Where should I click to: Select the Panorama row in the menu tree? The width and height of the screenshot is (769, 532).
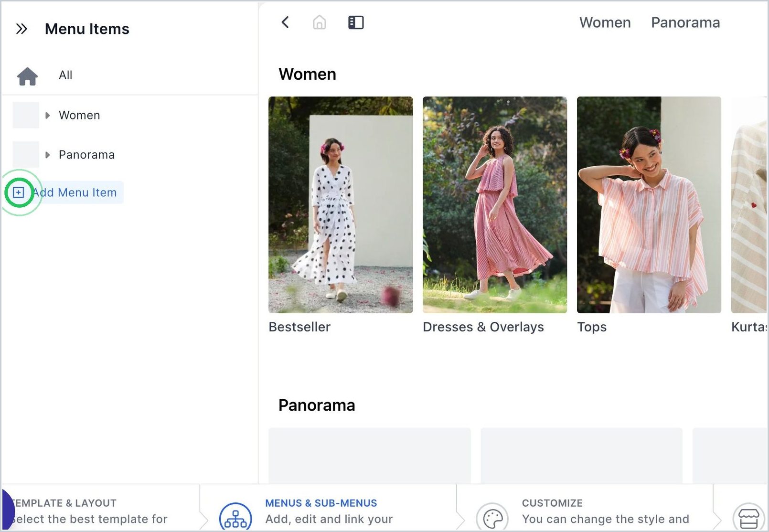pyautogui.click(x=130, y=155)
